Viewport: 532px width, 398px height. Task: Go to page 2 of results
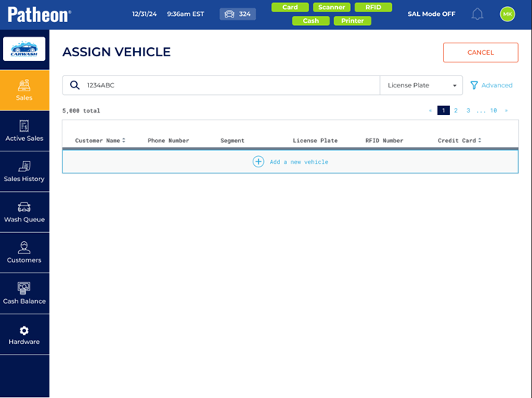coord(456,110)
